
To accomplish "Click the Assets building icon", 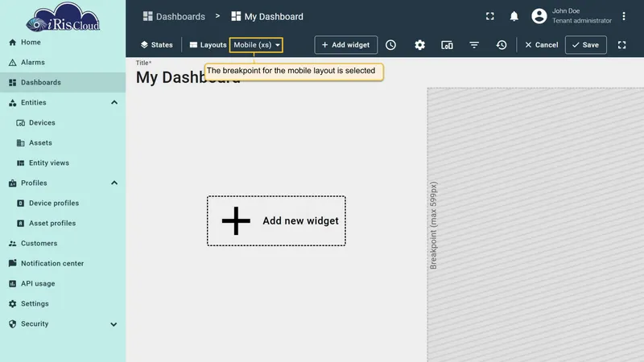I will tap(21, 143).
